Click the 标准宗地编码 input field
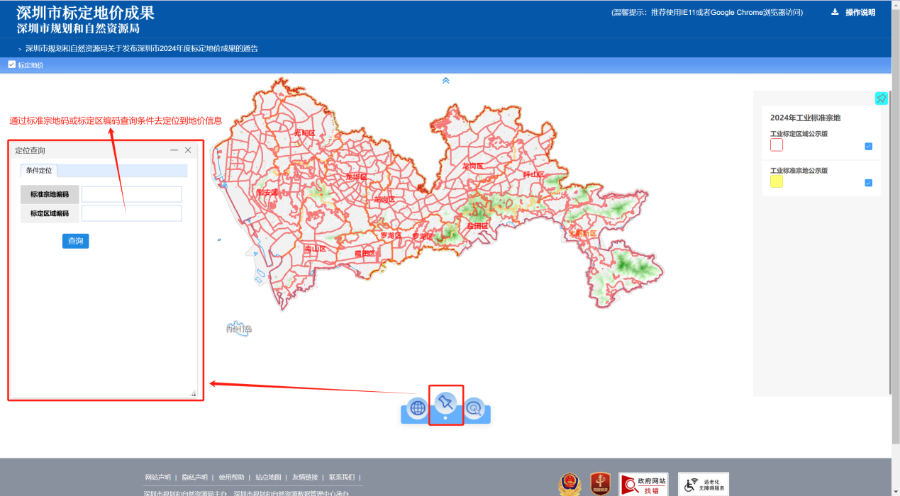 pyautogui.click(x=131, y=194)
